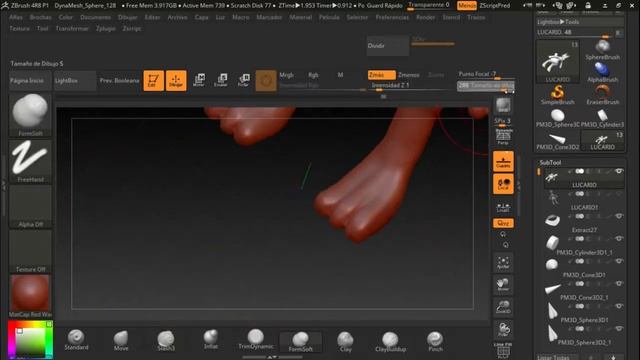The height and width of the screenshot is (360, 640).
Task: Open the Documento menu
Action: pos(96,17)
